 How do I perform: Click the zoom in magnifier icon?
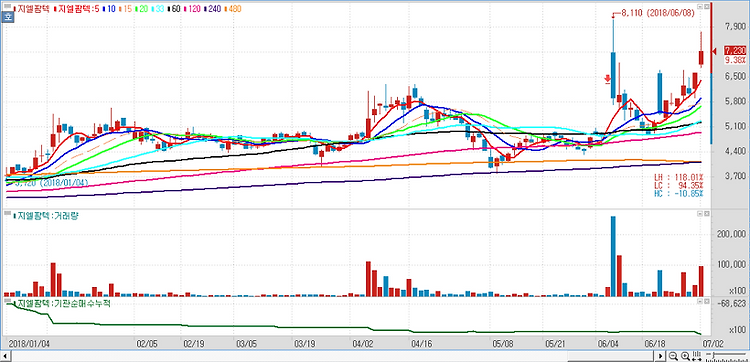click(x=685, y=356)
